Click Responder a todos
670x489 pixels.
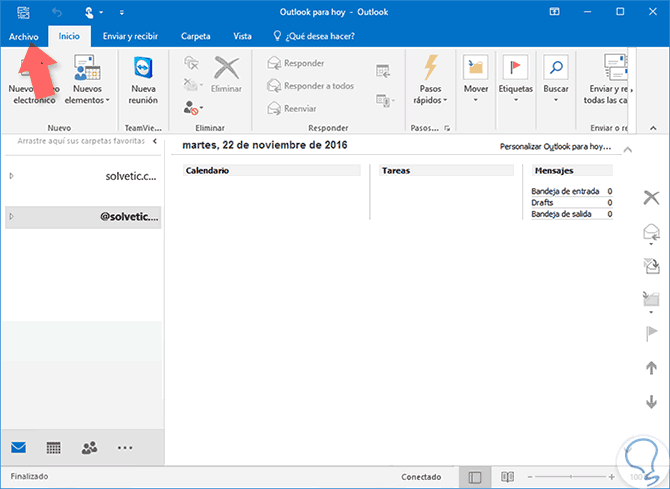click(310, 86)
